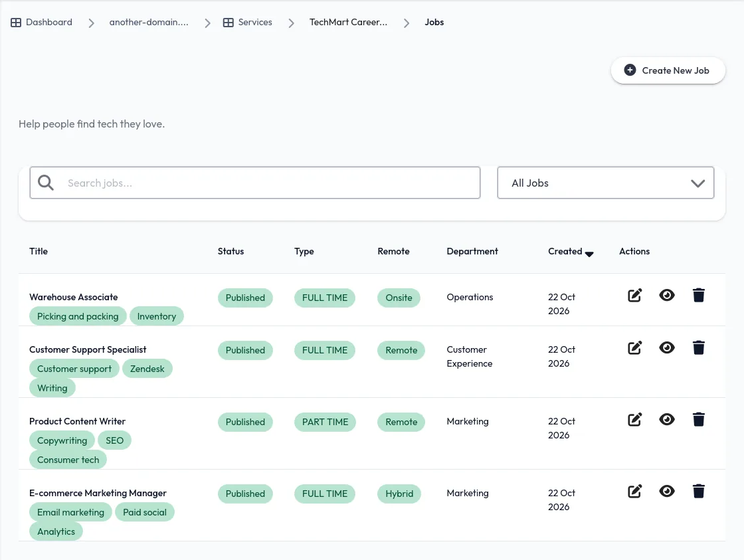Open the All Jobs filter dropdown

point(605,183)
